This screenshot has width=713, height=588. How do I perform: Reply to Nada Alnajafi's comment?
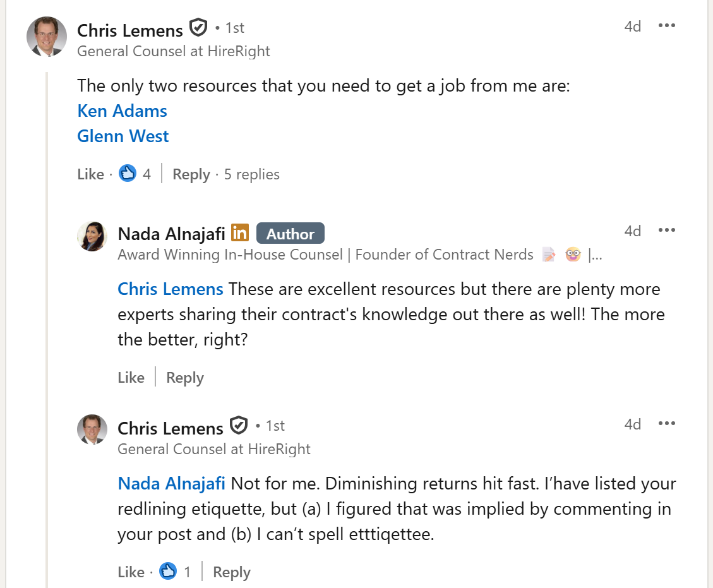click(x=184, y=378)
